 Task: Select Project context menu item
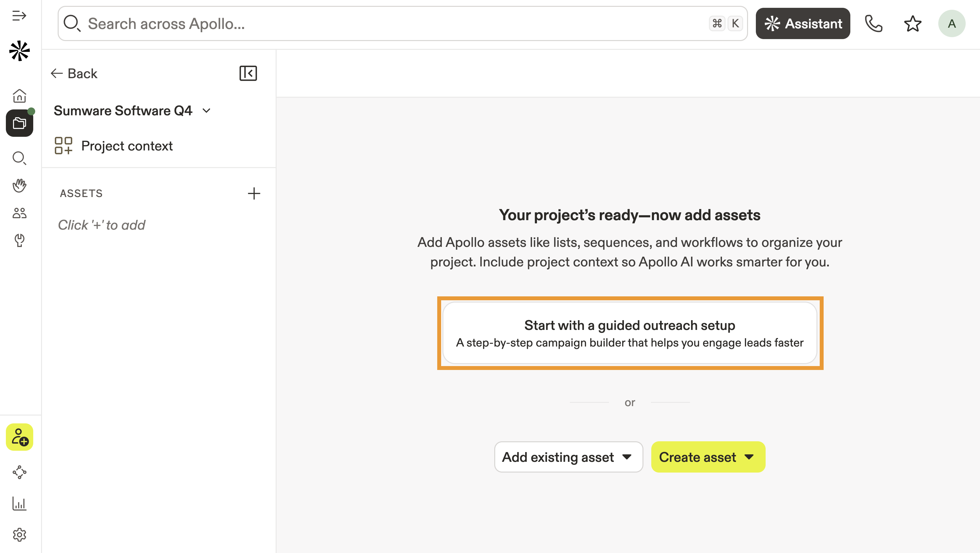(127, 146)
